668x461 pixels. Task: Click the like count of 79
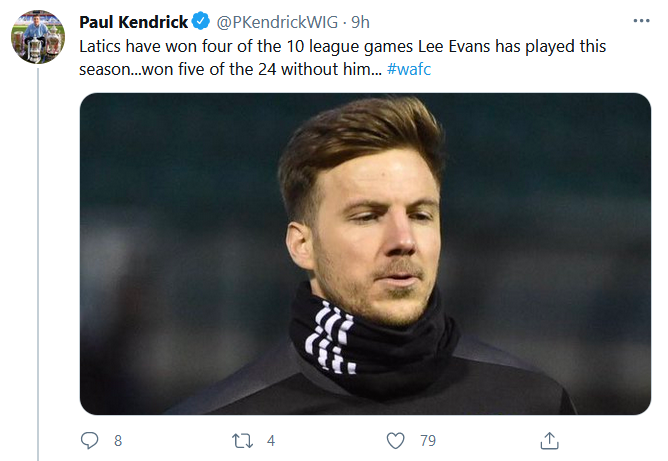click(x=428, y=440)
